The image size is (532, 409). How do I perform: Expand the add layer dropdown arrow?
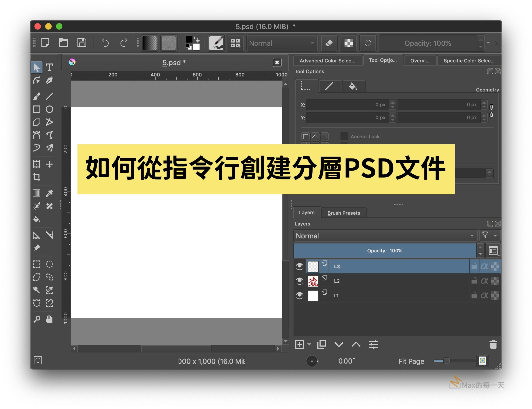coord(309,344)
